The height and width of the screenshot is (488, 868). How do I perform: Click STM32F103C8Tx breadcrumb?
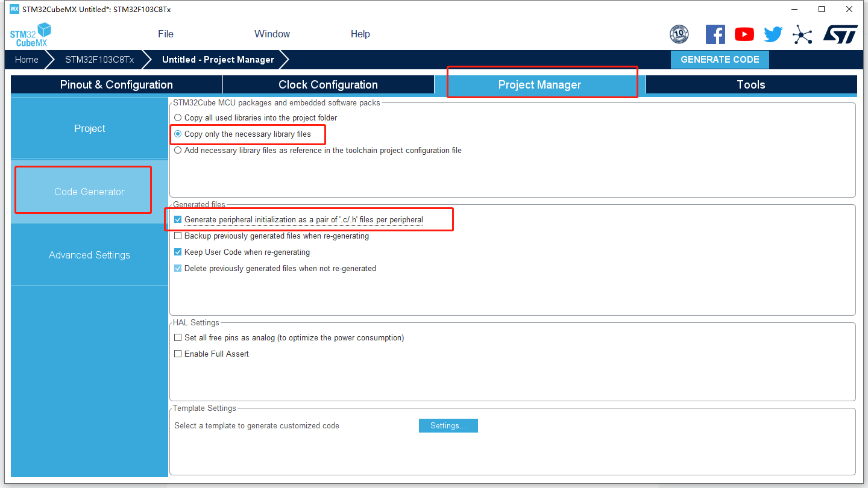(x=99, y=60)
